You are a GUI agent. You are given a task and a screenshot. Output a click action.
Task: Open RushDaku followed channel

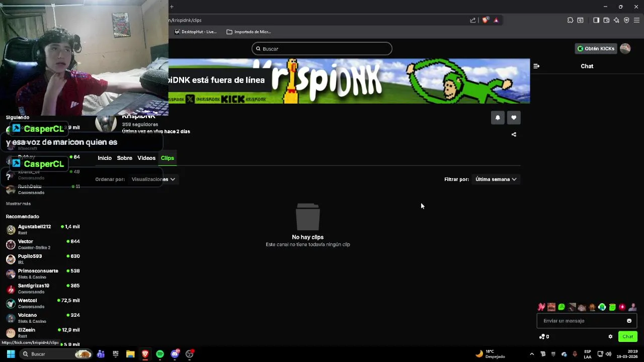tap(43, 189)
